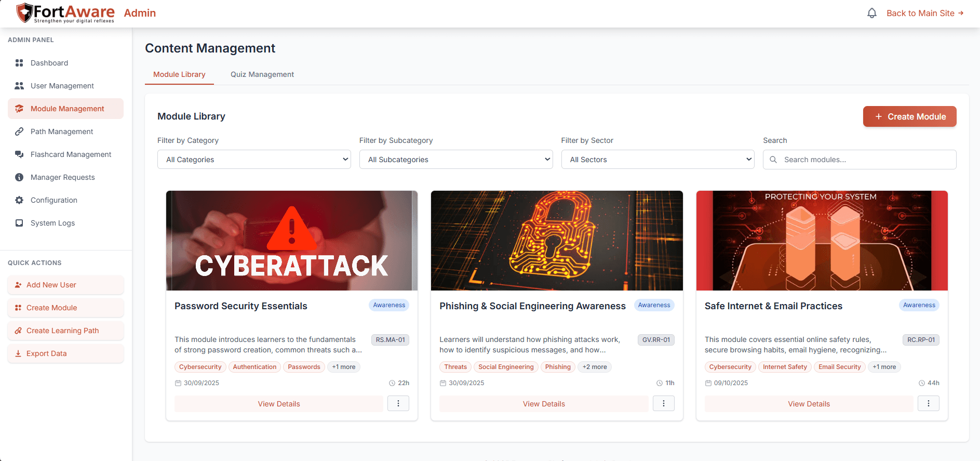980x461 pixels.
Task: Click clock icon beside 44h duration
Action: point(922,383)
